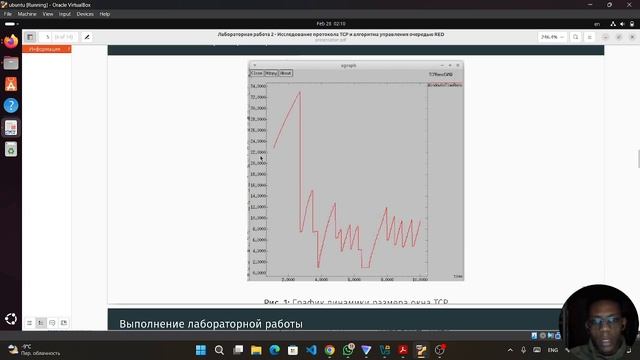Click the microphone tray icon
The width and height of the screenshot is (640, 360).
[x=524, y=350]
